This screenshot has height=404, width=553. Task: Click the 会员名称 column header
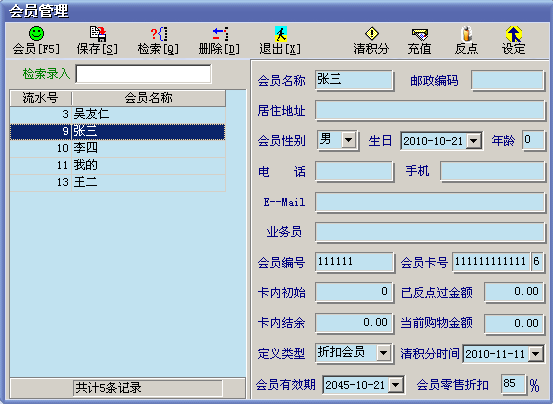pyautogui.click(x=148, y=98)
